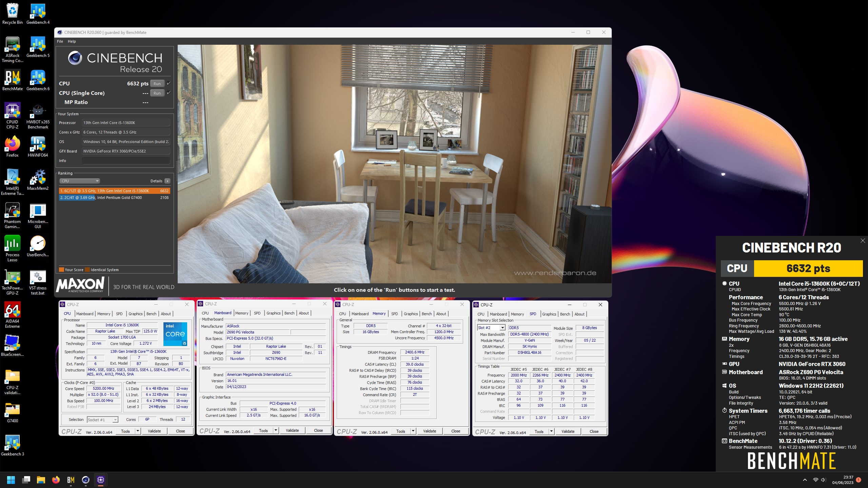868x488 pixels.
Task: Open Tools dropdown arrow in CPU-Z SPD window
Action: click(x=551, y=431)
